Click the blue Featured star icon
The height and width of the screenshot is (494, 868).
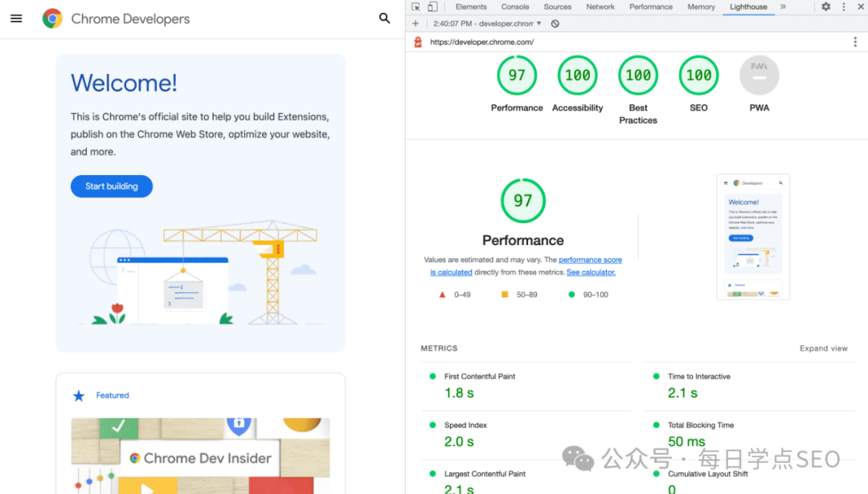pyautogui.click(x=79, y=395)
